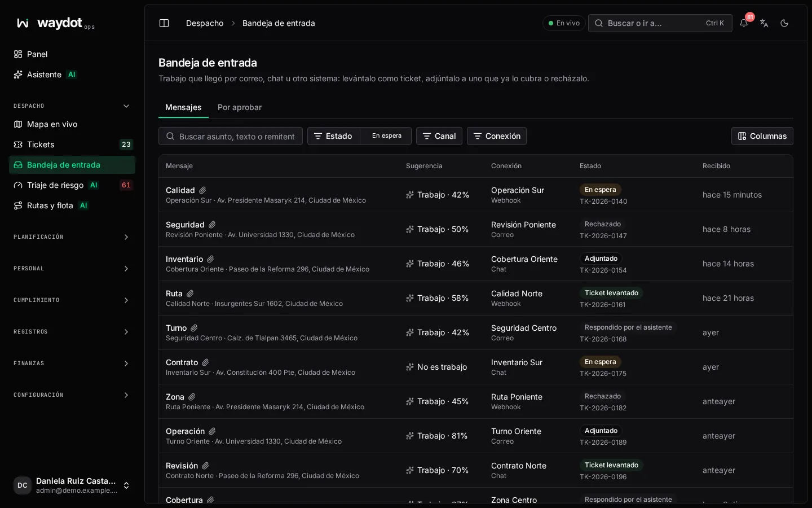Switch to the Por aprobar tab

click(240, 107)
